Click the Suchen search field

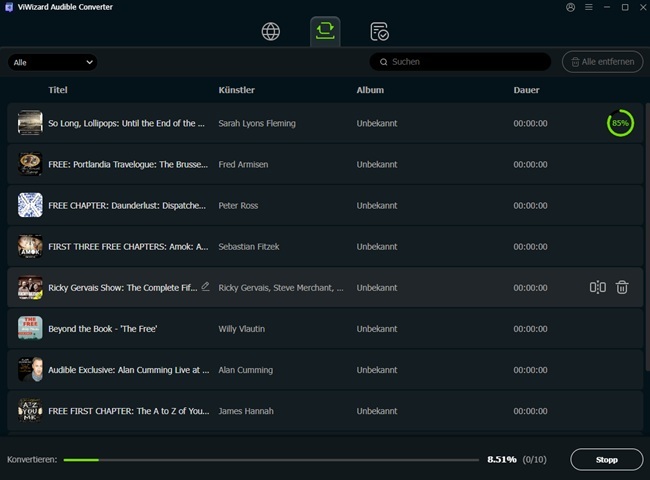(460, 62)
